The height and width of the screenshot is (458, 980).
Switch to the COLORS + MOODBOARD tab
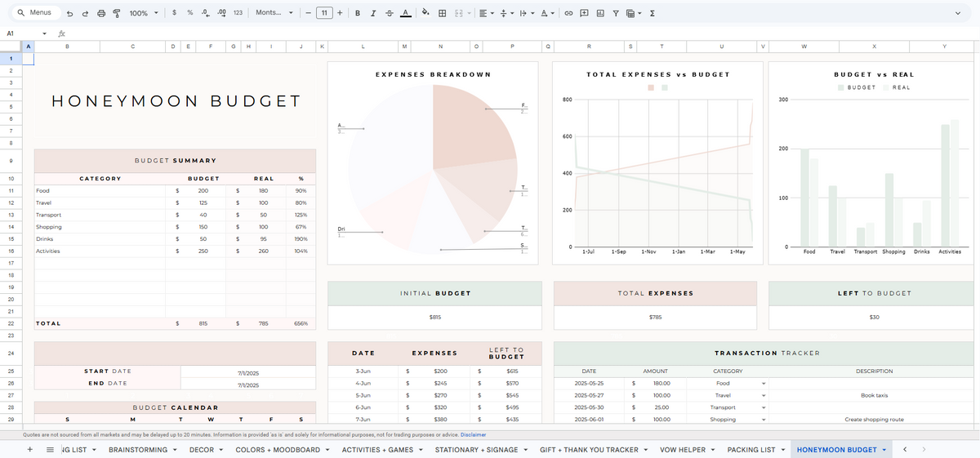[x=283, y=450]
